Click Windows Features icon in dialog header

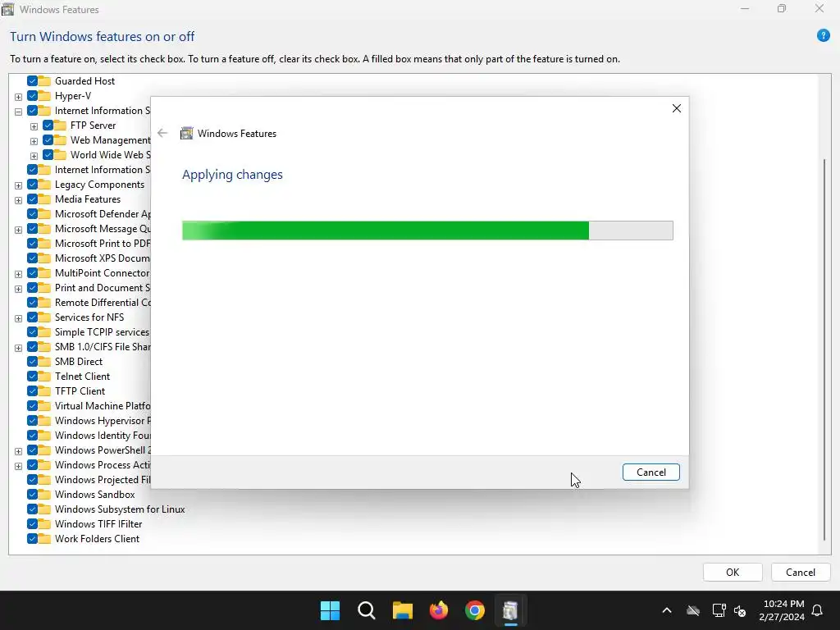pyautogui.click(x=186, y=134)
